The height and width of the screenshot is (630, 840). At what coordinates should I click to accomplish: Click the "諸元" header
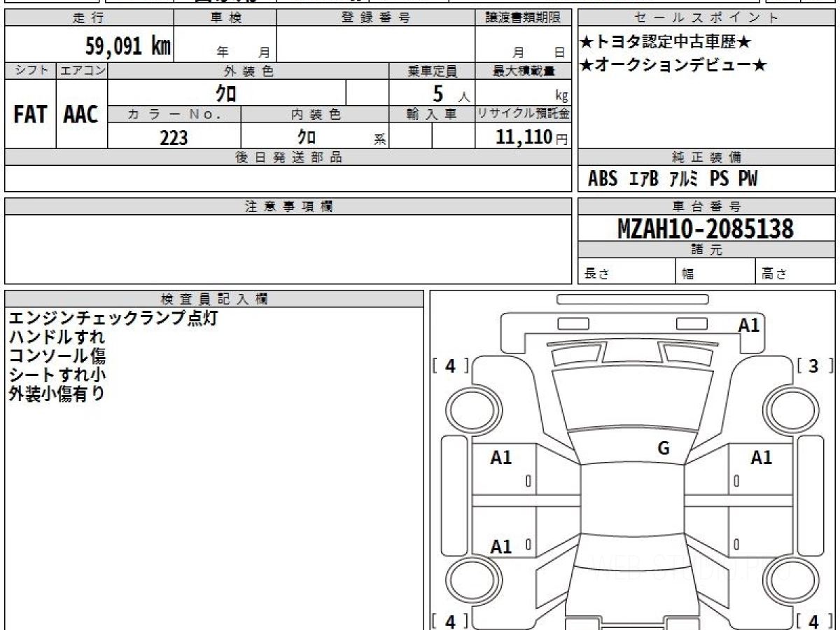(x=706, y=250)
